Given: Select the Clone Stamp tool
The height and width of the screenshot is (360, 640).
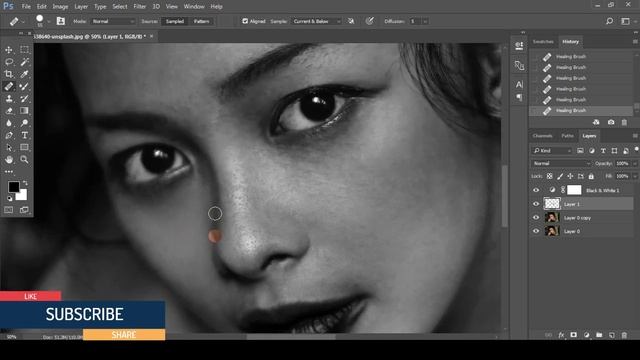Looking at the screenshot, I should click(9, 99).
